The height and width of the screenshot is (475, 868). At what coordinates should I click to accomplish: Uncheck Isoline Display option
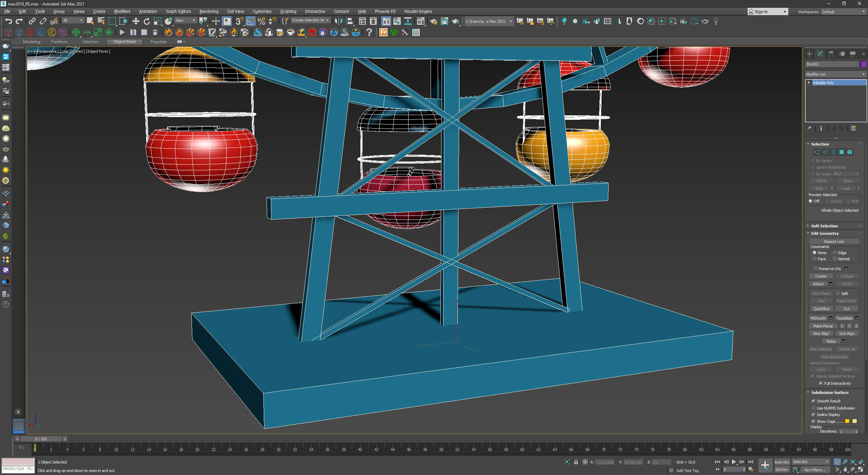(x=813, y=415)
